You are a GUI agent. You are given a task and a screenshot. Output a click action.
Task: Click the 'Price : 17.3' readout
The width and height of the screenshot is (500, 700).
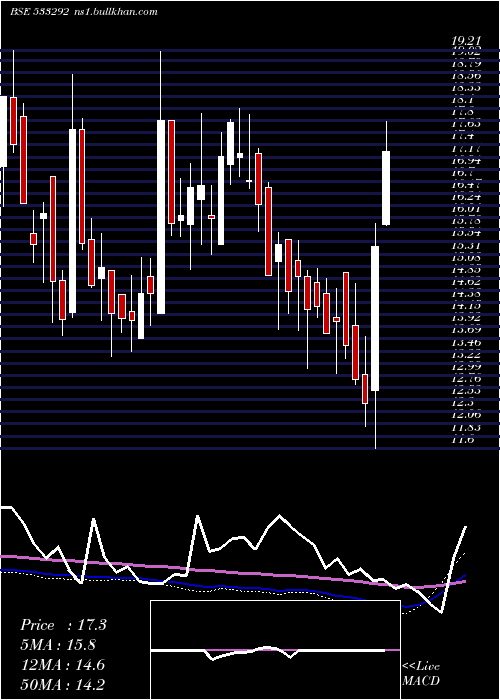[63, 625]
